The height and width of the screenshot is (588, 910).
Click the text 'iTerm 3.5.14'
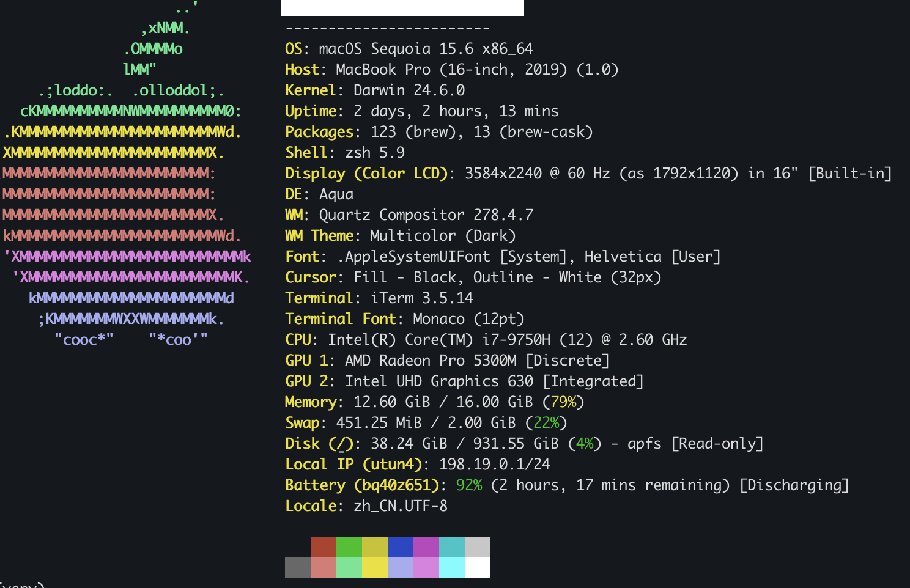click(422, 298)
